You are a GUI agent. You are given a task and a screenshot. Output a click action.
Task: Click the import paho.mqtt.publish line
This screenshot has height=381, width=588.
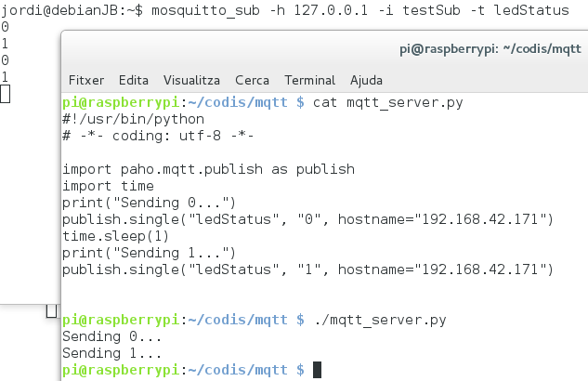tap(208, 169)
